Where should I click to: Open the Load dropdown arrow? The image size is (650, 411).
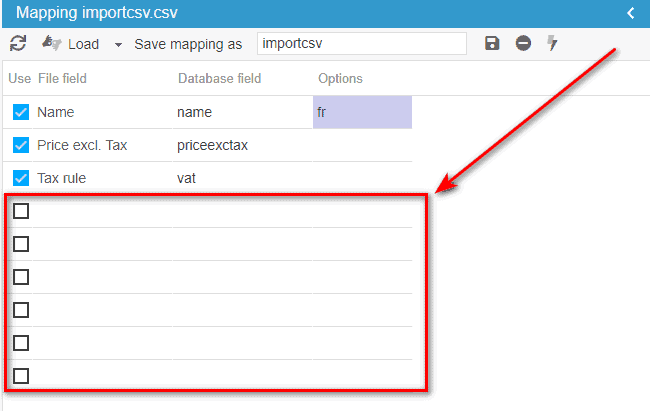tap(118, 45)
